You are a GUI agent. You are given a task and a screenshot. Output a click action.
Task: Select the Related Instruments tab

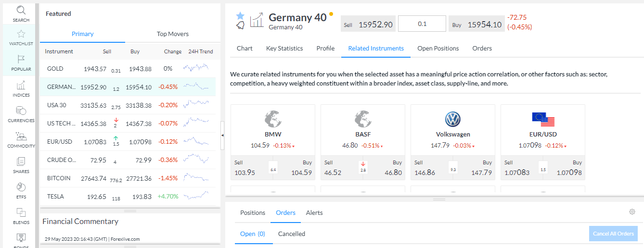click(x=376, y=49)
